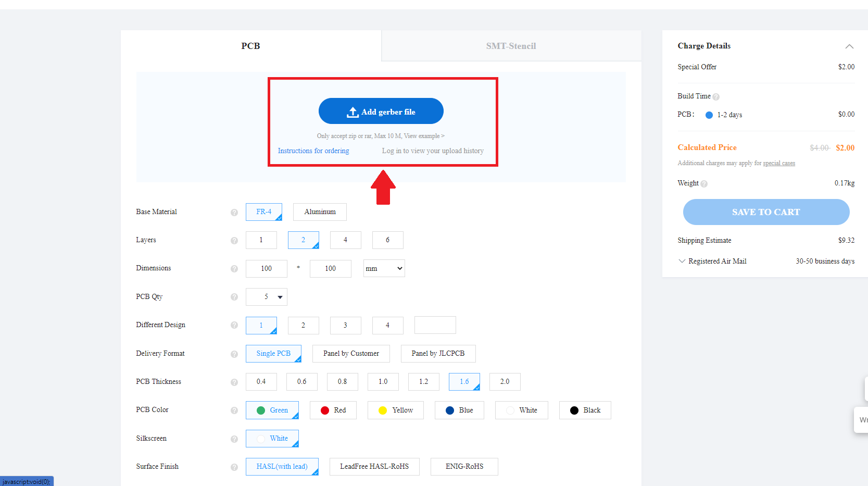Select Single PCB delivery format

(273, 354)
